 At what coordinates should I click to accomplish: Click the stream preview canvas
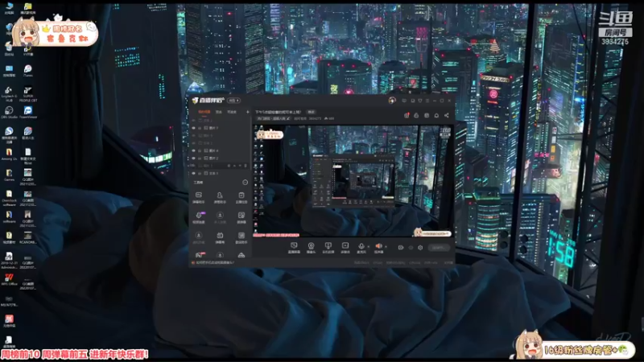tap(353, 181)
